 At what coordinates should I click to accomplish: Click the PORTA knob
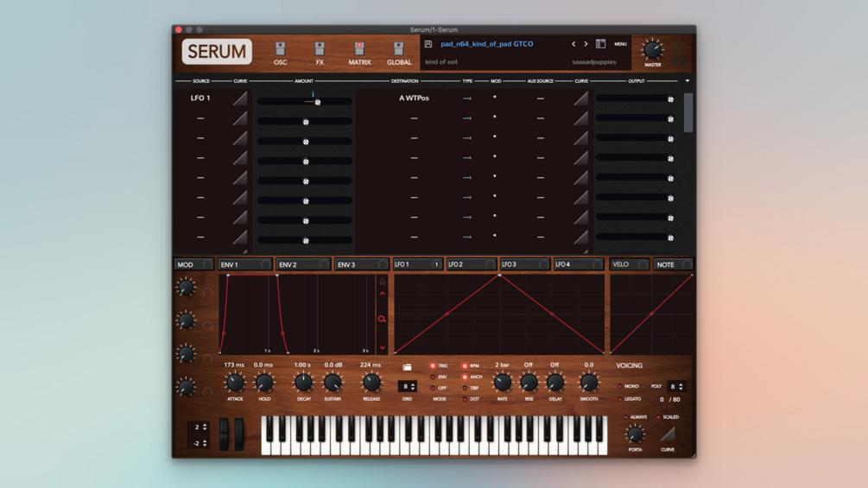pyautogui.click(x=635, y=434)
